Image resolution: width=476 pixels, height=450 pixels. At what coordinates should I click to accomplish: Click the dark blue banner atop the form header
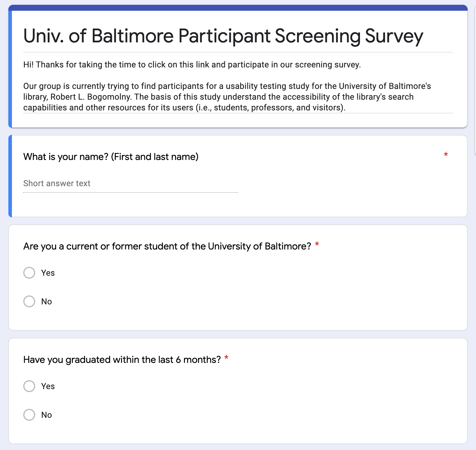[x=238, y=8]
